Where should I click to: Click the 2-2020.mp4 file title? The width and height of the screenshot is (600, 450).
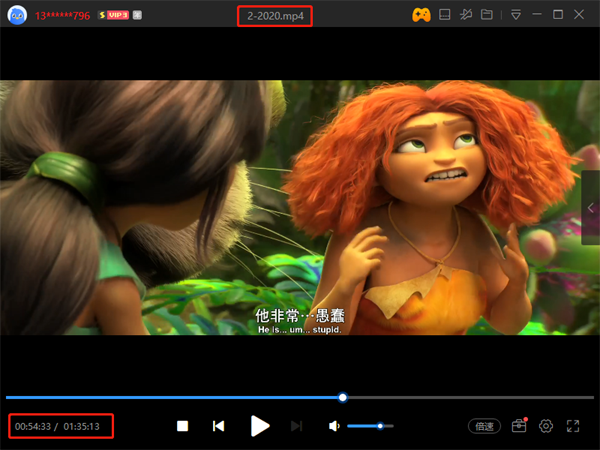276,16
